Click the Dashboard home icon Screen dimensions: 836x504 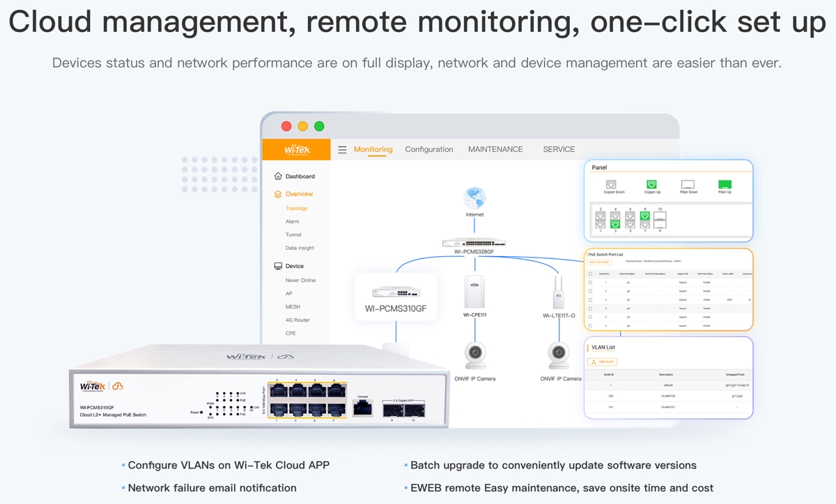(278, 177)
